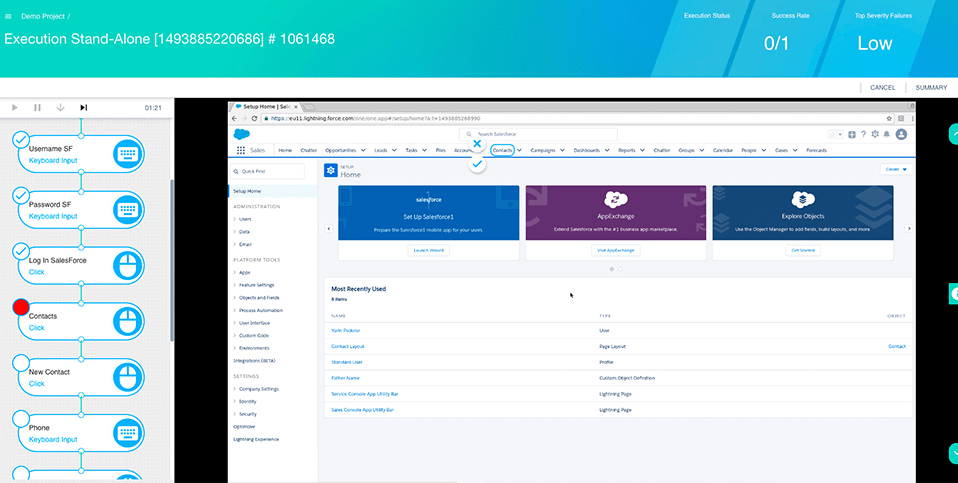Screen dimensions: 958x483
Task: Expand the Tasks tab dropdown arrow
Action: [x=424, y=150]
